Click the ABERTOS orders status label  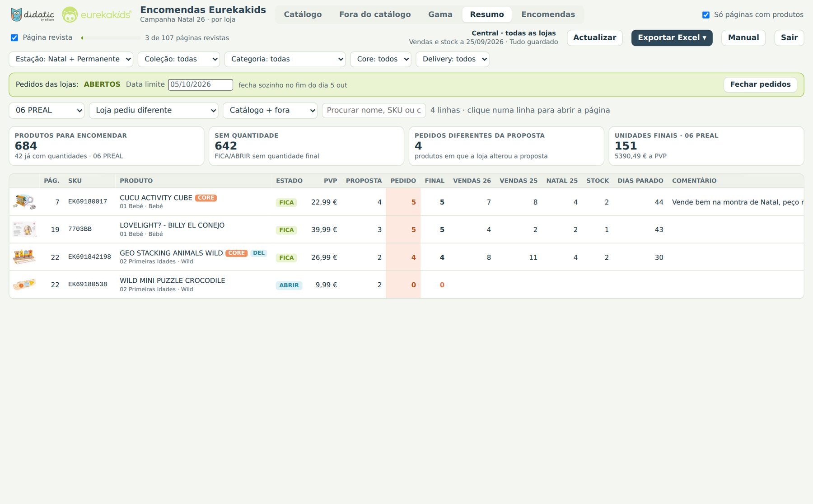pyautogui.click(x=102, y=84)
